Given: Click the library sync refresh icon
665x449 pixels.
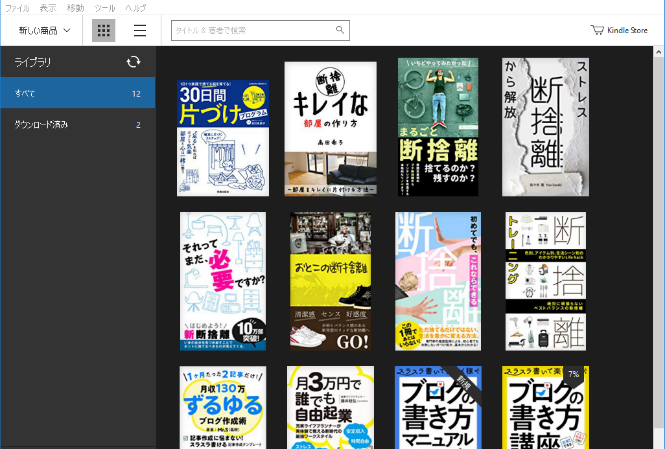Looking at the screenshot, I should tap(134, 62).
